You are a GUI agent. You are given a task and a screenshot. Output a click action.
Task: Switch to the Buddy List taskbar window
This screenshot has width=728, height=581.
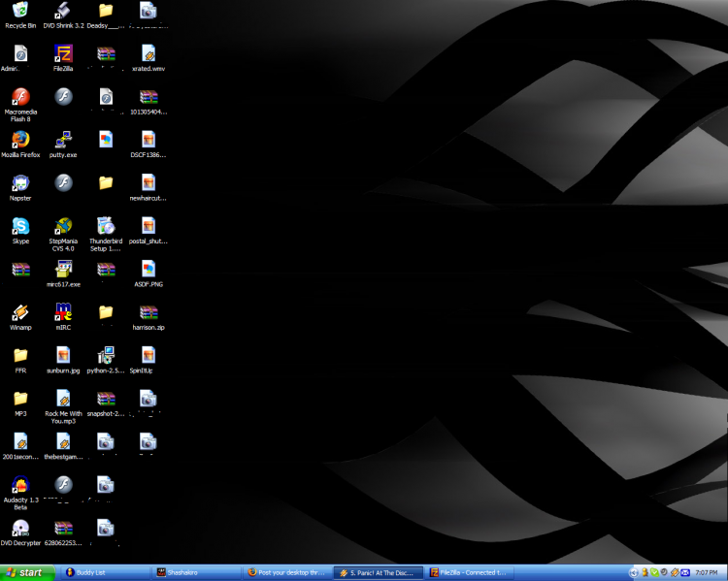pos(102,572)
